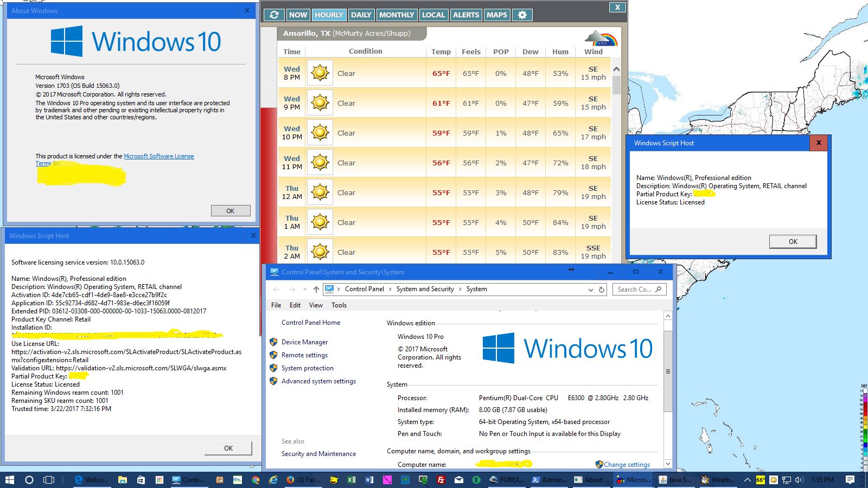Click the Control Panel breadcrumb segment
This screenshot has width=868, height=488.
coord(364,290)
